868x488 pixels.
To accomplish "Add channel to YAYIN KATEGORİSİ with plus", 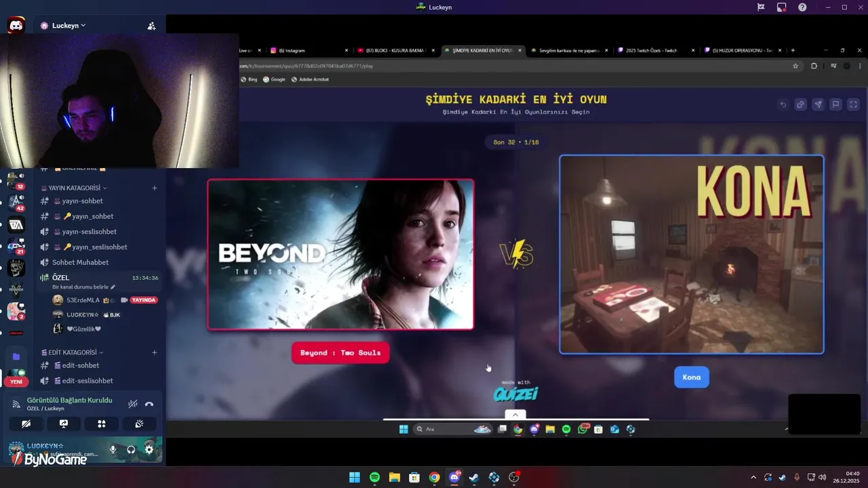I will click(x=155, y=188).
